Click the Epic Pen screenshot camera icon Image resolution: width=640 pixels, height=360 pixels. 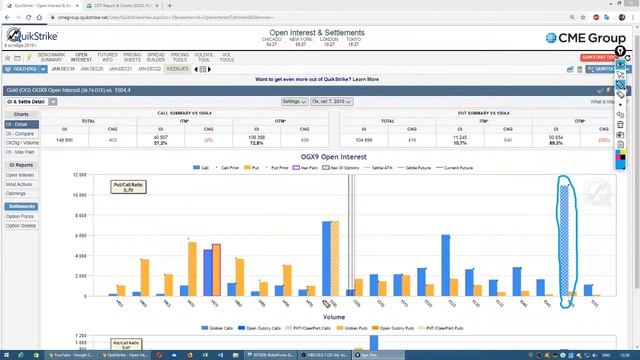pyautogui.click(x=620, y=134)
